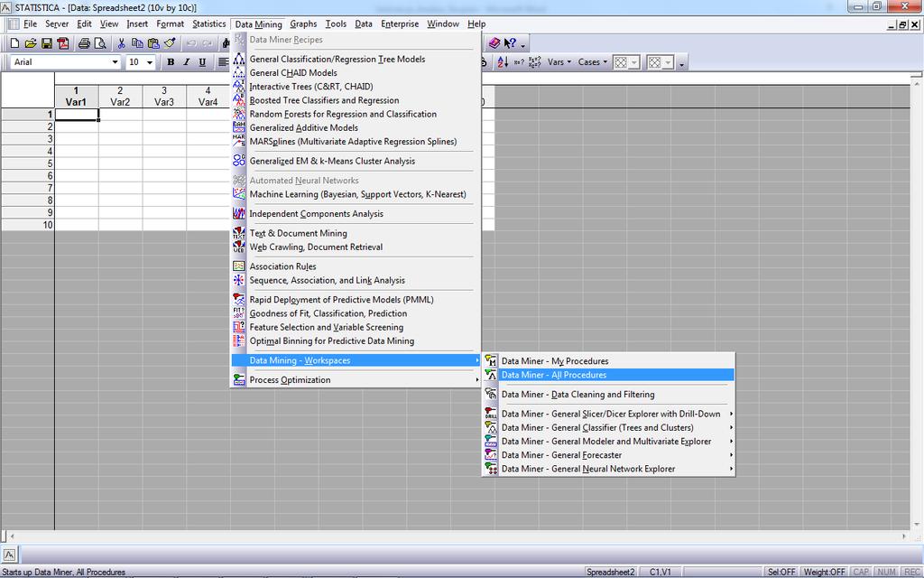Activate the format painter brush icon
The image size is (924, 578).
[170, 43]
